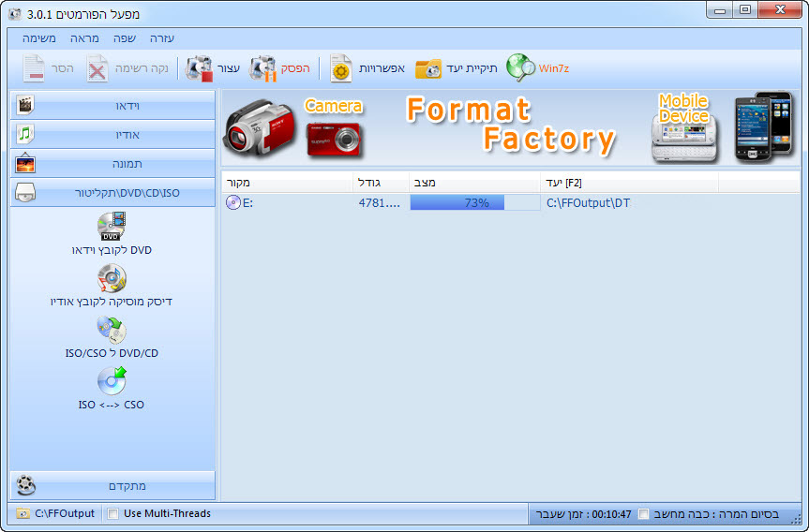Click the Stop (עצור) toolbar icon
The width and height of the screenshot is (809, 532).
pos(199,68)
